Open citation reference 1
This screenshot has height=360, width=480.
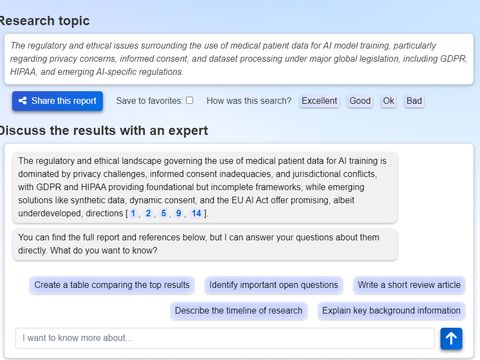pyautogui.click(x=133, y=213)
